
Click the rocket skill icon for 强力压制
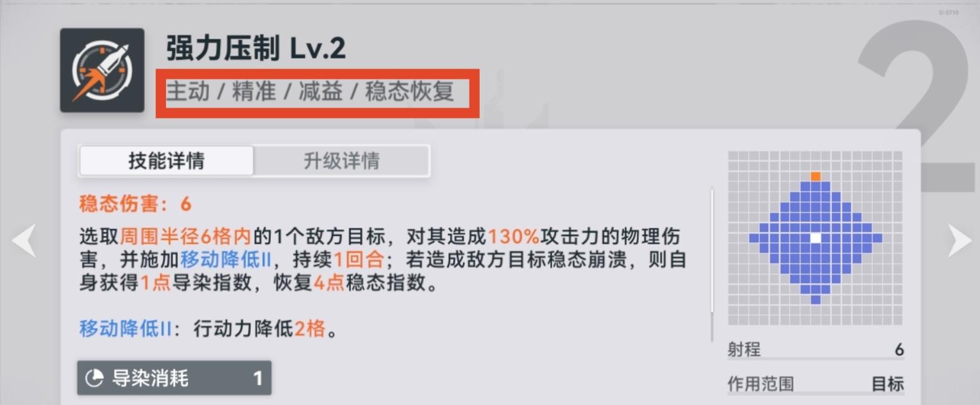coord(102,70)
